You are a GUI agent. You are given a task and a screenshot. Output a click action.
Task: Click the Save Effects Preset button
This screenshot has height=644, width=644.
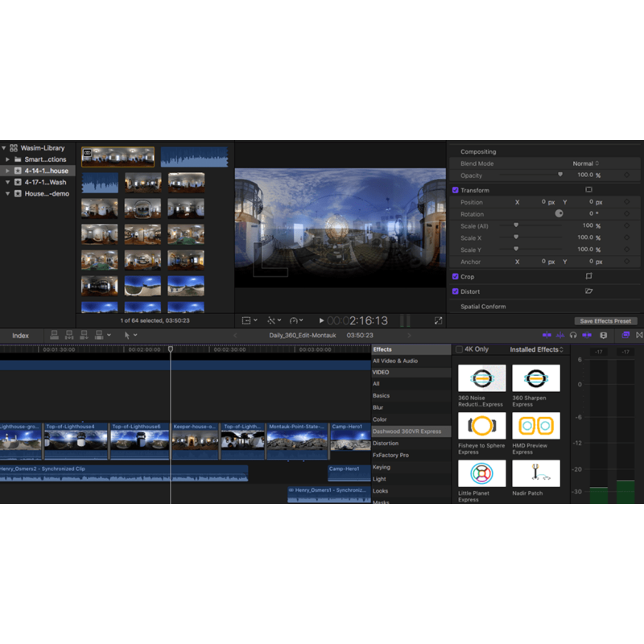[605, 321]
